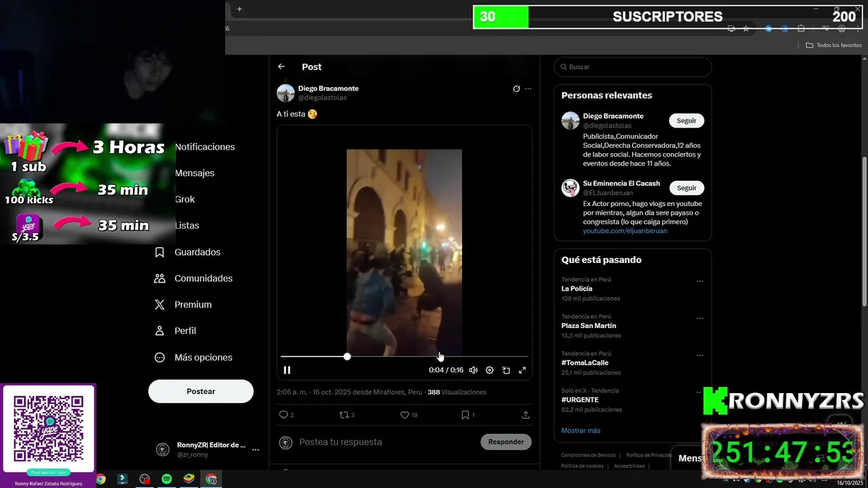Image resolution: width=868 pixels, height=488 pixels.
Task: Repost the tweet with the retweet icon
Action: (343, 415)
